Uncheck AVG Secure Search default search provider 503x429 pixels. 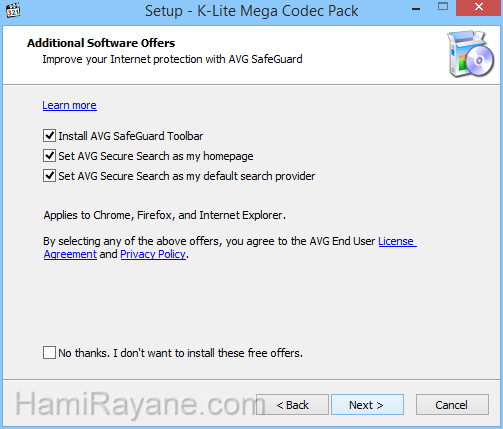[49, 176]
